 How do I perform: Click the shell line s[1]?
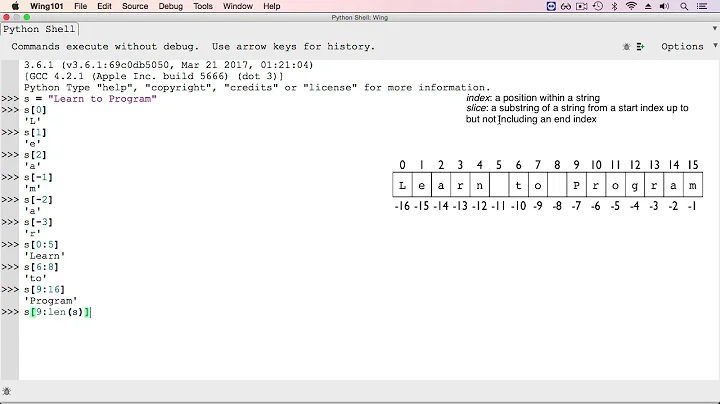[x=35, y=133]
